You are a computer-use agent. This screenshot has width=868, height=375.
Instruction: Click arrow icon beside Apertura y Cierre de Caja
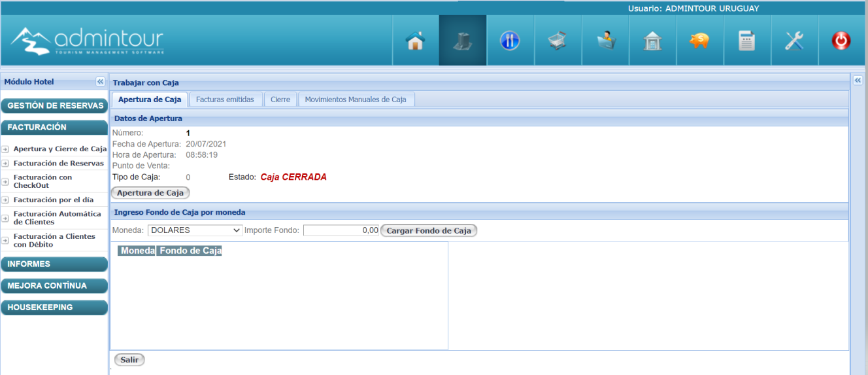[x=5, y=149]
